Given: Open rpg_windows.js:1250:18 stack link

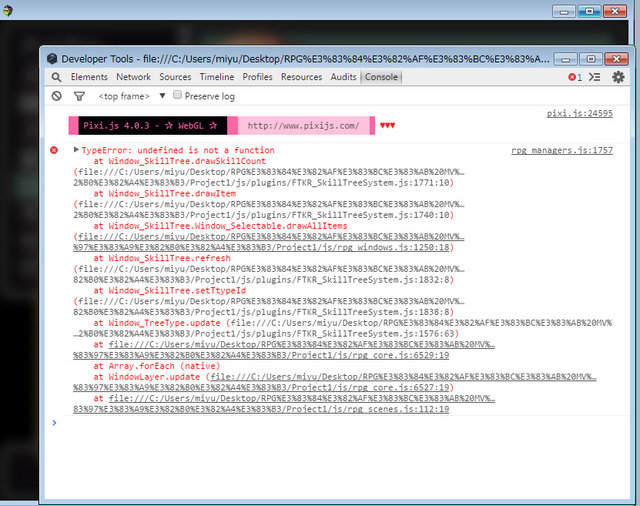Looking at the screenshot, I should pos(261,247).
